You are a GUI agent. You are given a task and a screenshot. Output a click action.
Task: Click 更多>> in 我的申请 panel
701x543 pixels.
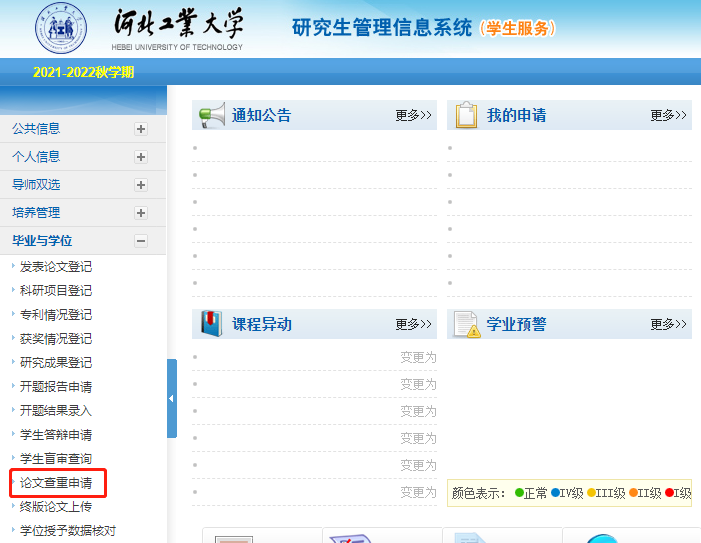coord(668,115)
